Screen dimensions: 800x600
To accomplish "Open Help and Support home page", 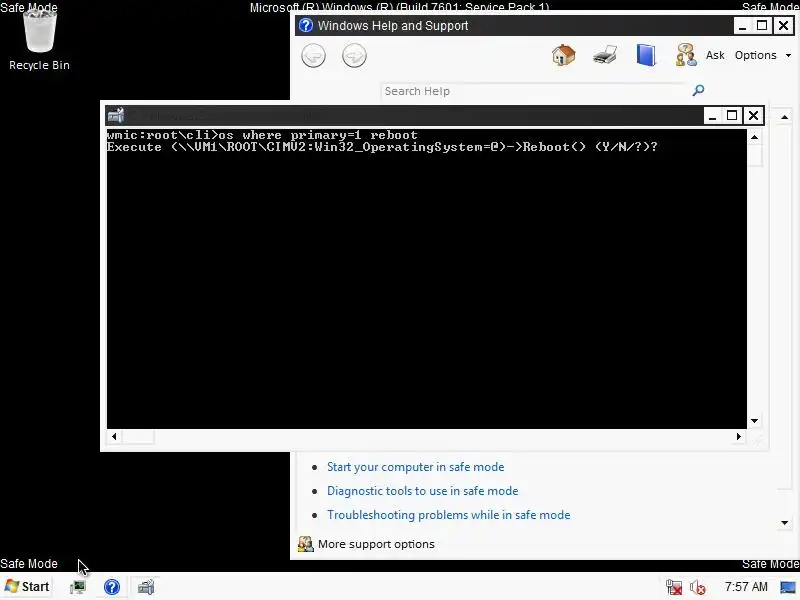I will tap(564, 55).
